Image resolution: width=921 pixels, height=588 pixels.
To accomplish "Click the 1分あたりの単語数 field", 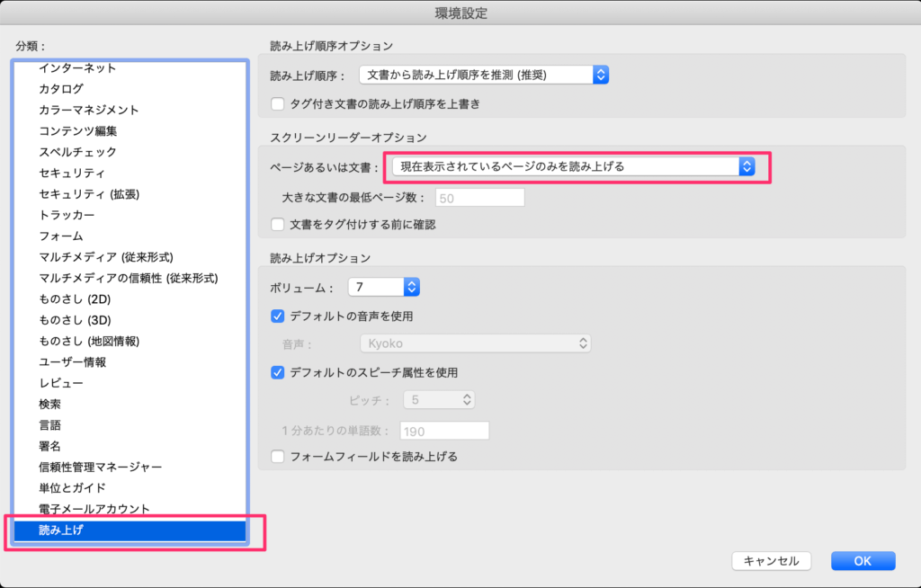I will pyautogui.click(x=444, y=432).
